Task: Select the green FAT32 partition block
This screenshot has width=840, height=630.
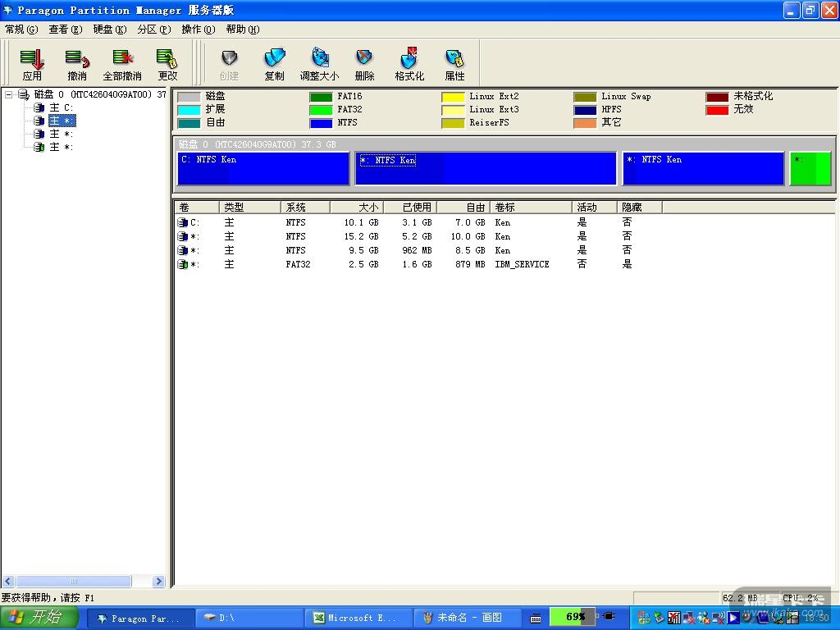Action: point(810,168)
